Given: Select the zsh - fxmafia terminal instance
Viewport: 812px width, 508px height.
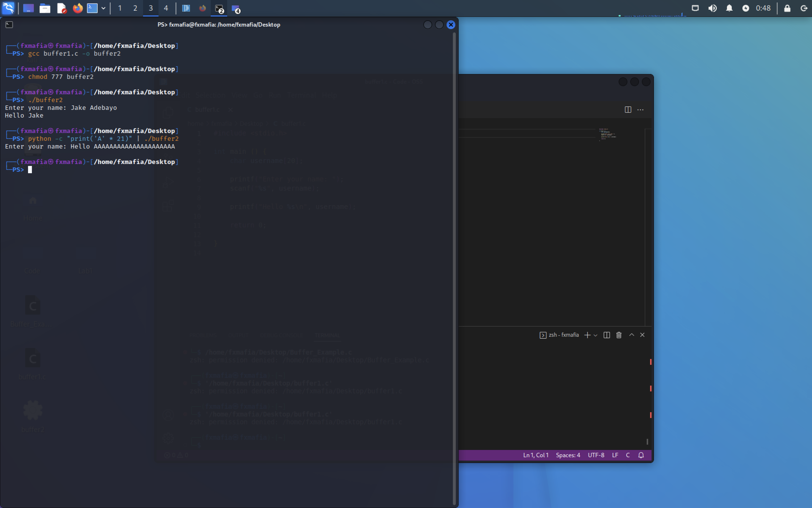Looking at the screenshot, I should click(559, 335).
